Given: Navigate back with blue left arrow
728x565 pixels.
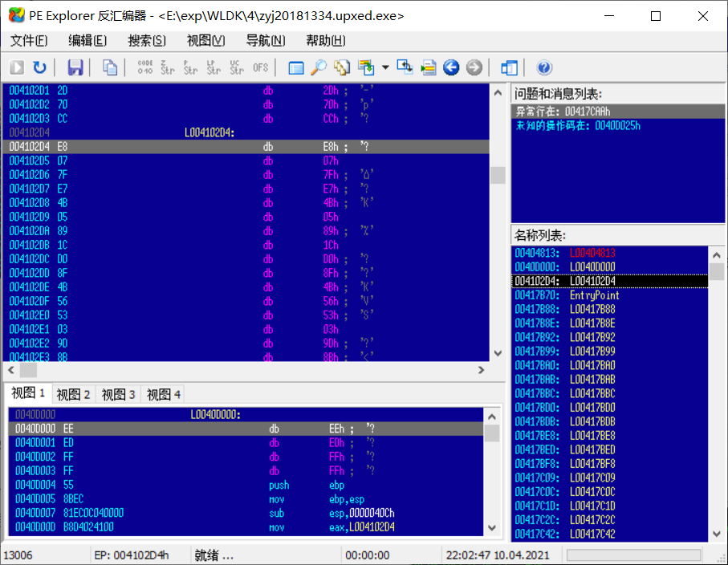Looking at the screenshot, I should tap(451, 67).
